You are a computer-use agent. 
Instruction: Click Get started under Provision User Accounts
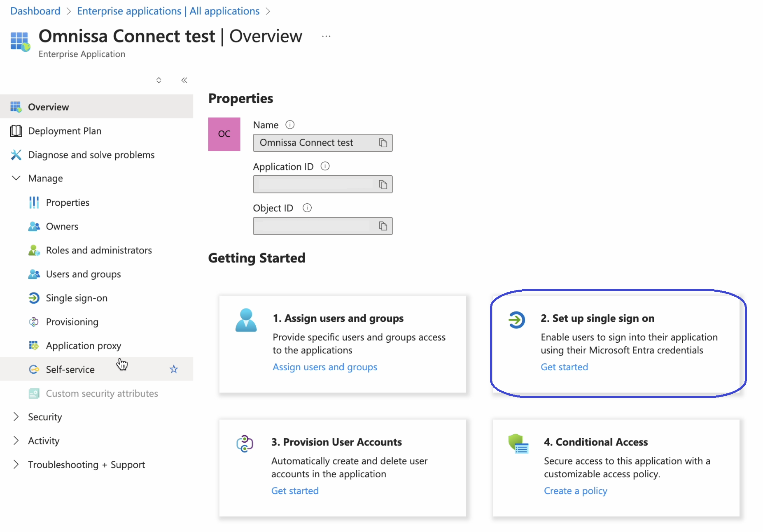[x=295, y=491]
